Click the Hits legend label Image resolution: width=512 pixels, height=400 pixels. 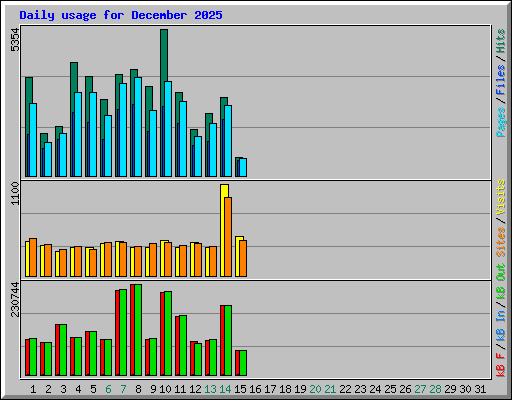[x=501, y=41]
